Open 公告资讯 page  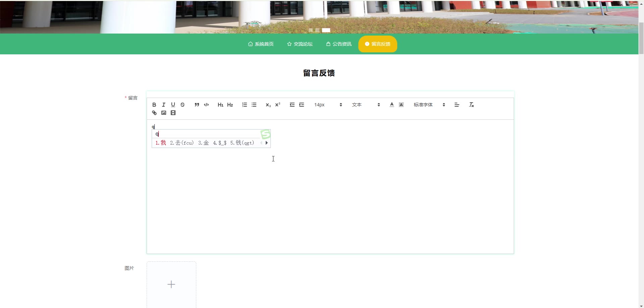click(338, 44)
